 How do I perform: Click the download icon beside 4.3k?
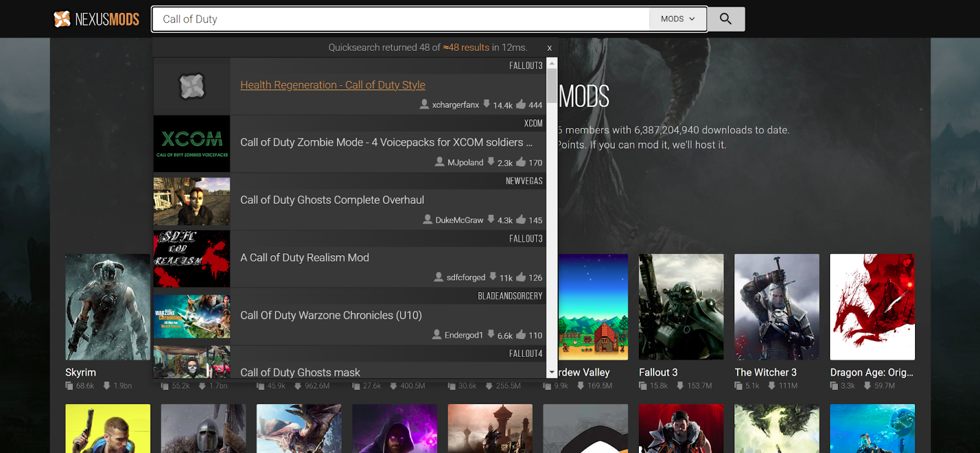click(x=491, y=219)
